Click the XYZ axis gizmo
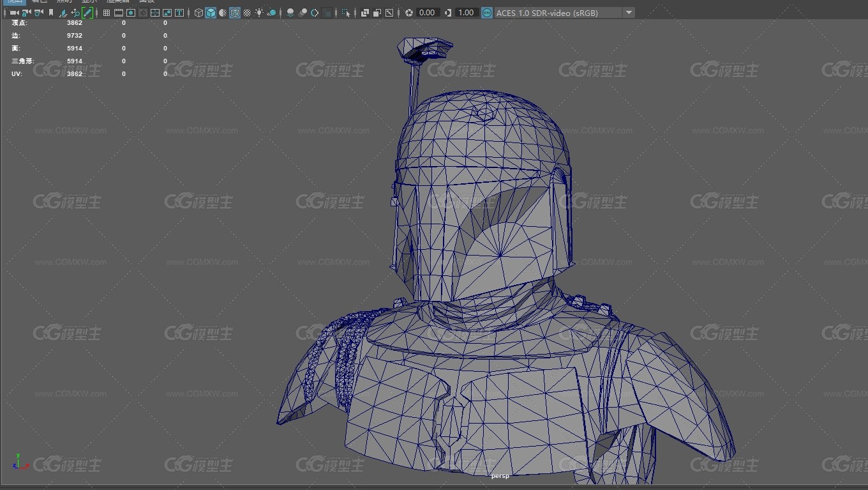The height and width of the screenshot is (490, 868). [x=20, y=463]
